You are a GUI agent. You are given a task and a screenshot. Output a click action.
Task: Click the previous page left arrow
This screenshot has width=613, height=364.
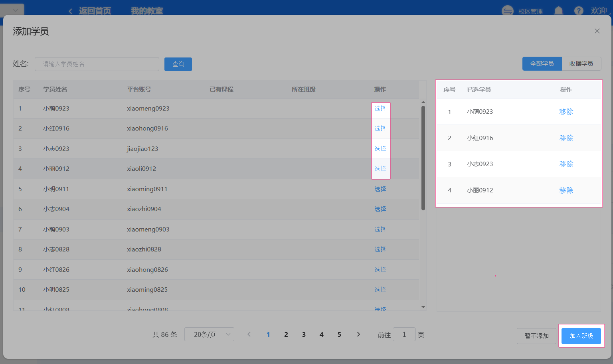click(249, 334)
